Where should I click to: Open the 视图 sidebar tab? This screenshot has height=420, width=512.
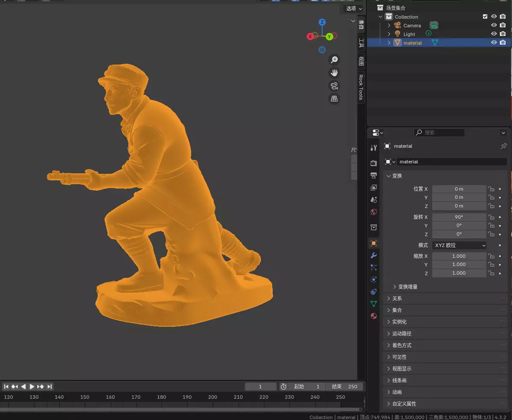(x=361, y=61)
